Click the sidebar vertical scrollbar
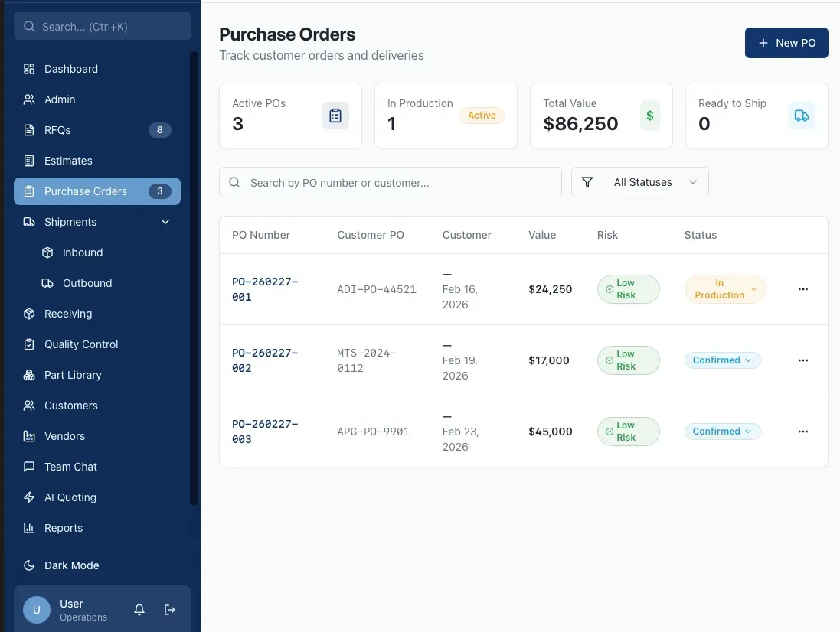Viewport: 840px width, 632px height. pos(194,279)
